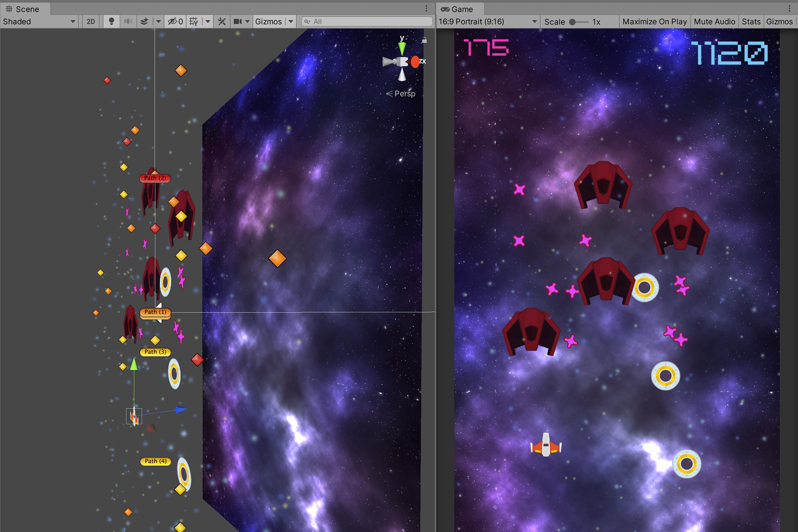
Task: Select the orange diamond at top of Scene
Action: point(181,71)
